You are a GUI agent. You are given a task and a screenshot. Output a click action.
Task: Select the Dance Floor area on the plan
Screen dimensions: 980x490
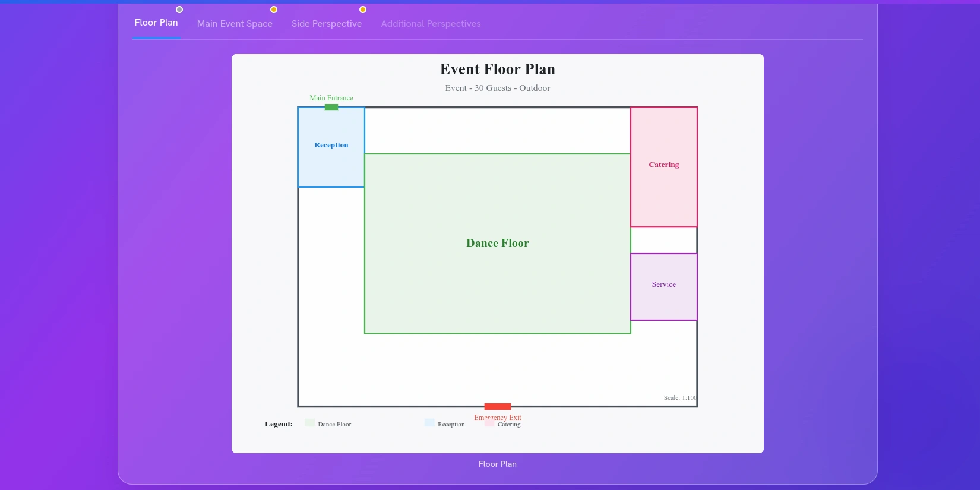coord(498,267)
